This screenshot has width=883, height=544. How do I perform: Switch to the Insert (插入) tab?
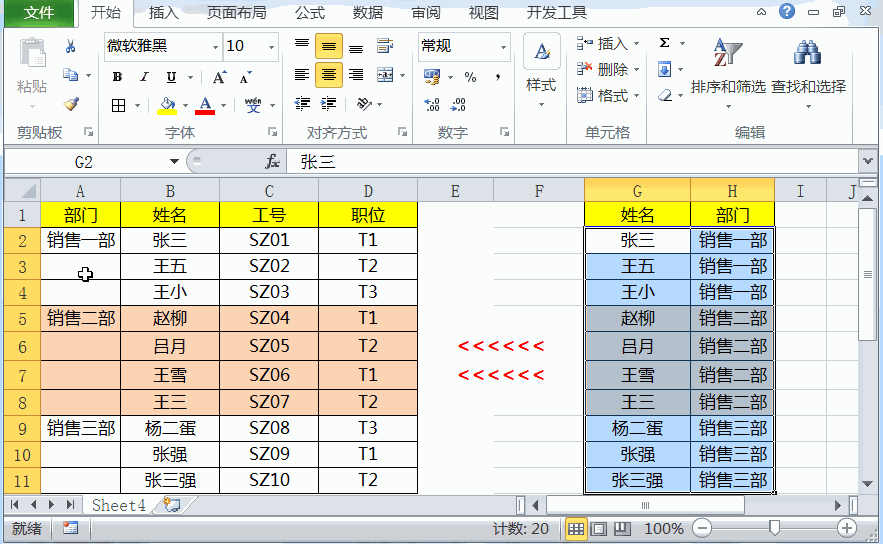coord(163,12)
